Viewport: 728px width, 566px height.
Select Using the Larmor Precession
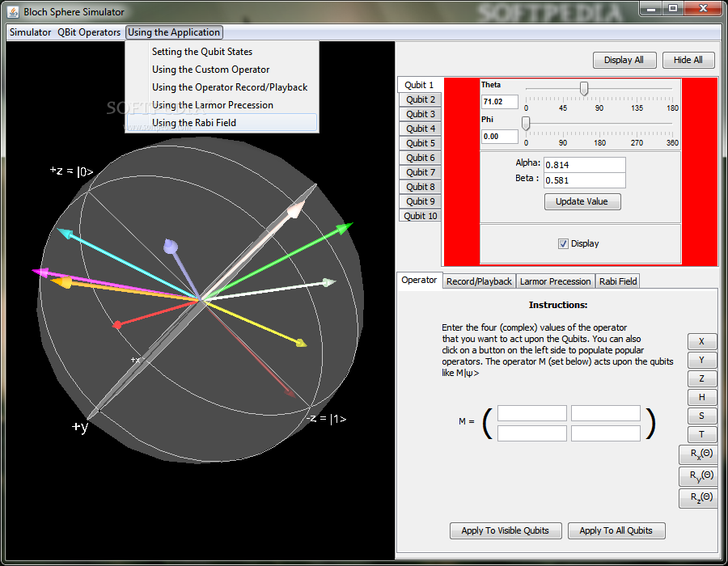click(222, 105)
